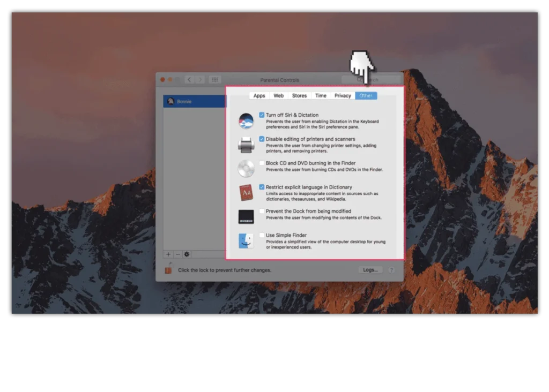549x392 pixels.
Task: Click the Dock icon
Action: pos(246,216)
